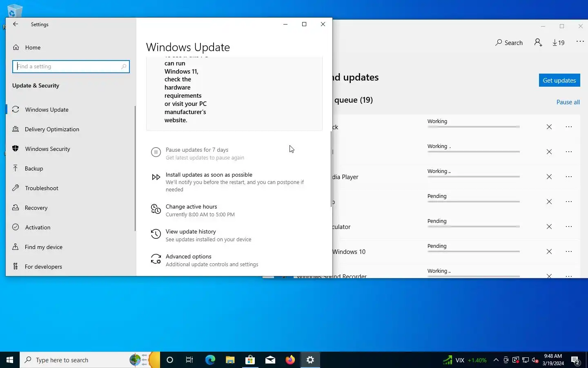Open For developers page
The width and height of the screenshot is (588, 368).
pos(71,267)
